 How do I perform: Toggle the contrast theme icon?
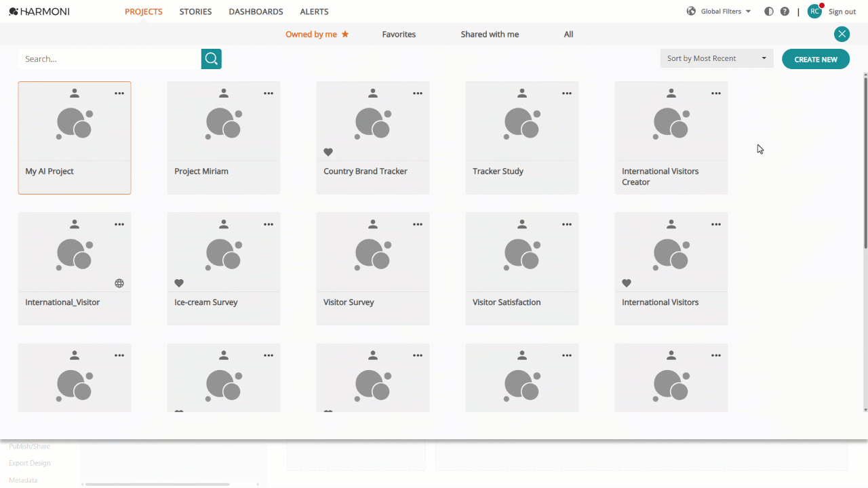(x=768, y=12)
